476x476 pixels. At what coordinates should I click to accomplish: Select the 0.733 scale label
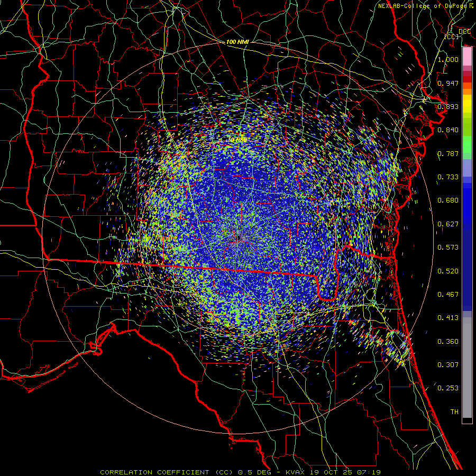448,177
